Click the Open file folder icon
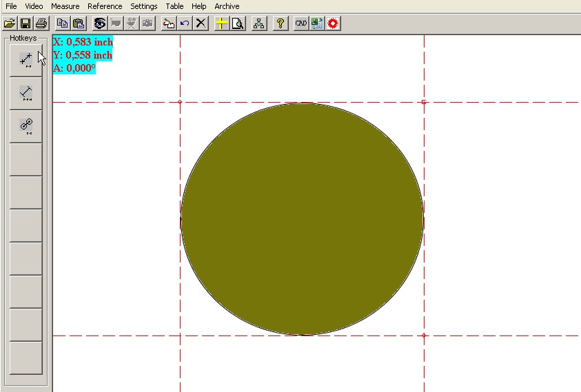581x392 pixels. click(10, 23)
